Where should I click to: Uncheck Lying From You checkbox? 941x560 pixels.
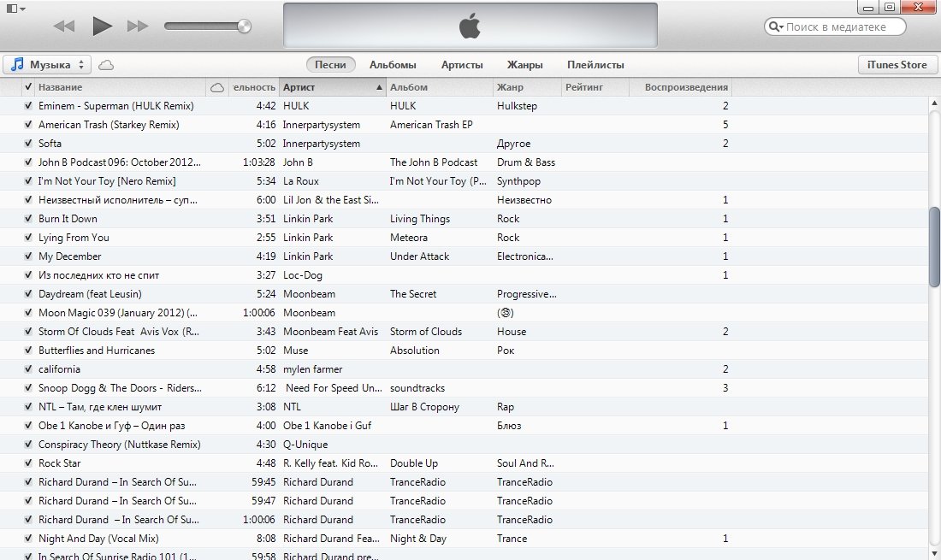click(x=27, y=238)
